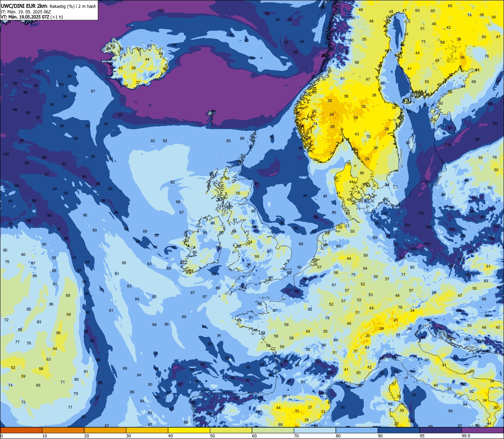The image size is (504, 439).
Task: Click the legend segment between 40 and 50
Action: click(x=189, y=430)
